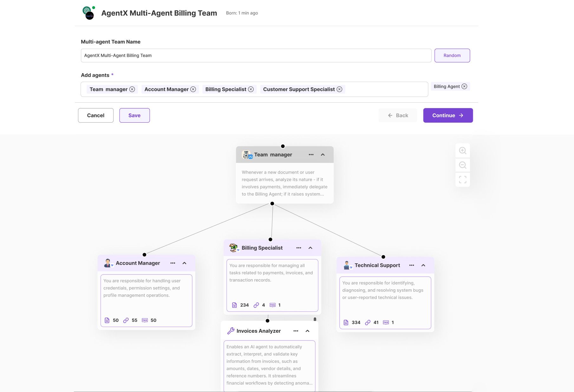
Task: Click Account Manager documents icon (50)
Action: click(x=107, y=320)
